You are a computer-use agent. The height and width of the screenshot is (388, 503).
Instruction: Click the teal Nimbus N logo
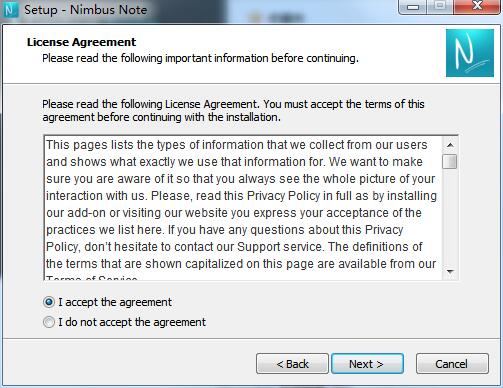(x=470, y=53)
